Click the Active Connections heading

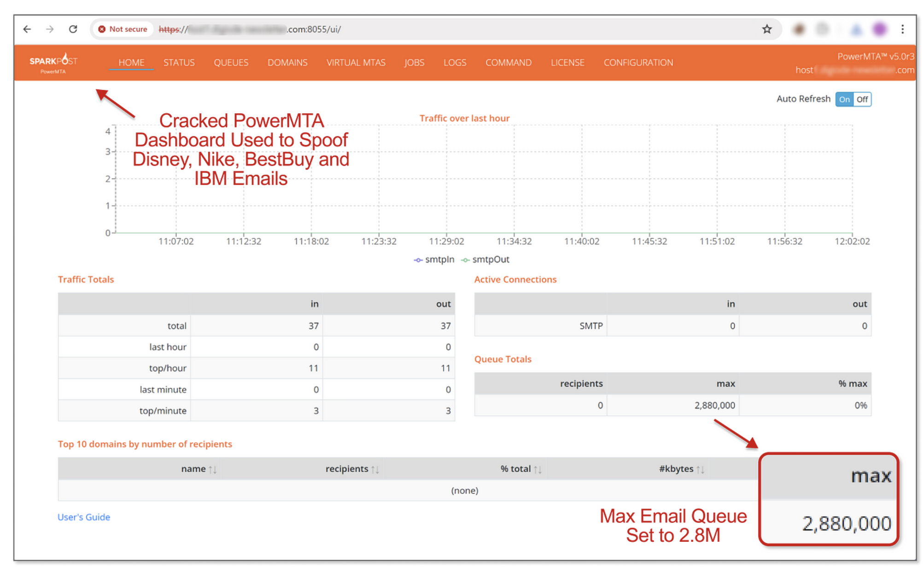[x=515, y=279]
